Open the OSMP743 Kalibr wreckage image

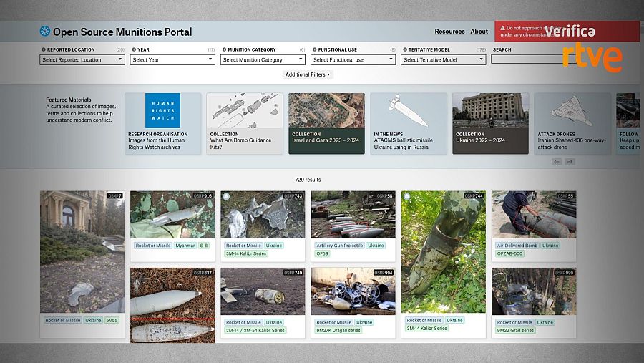tap(263, 215)
